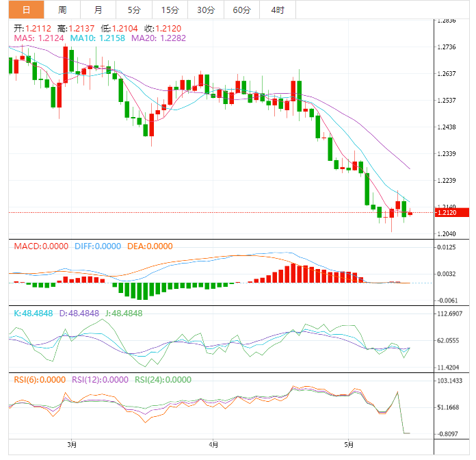Open the 5分 five-minute chart tab

134,10
